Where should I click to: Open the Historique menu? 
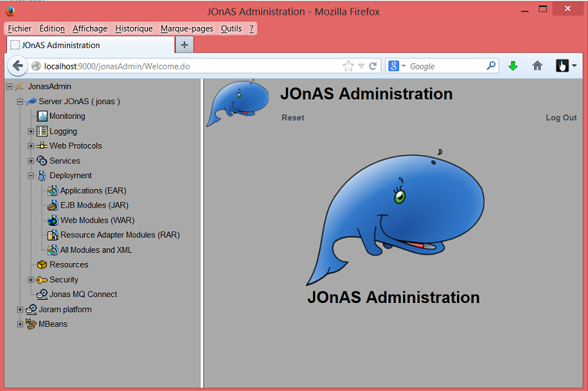tap(133, 29)
